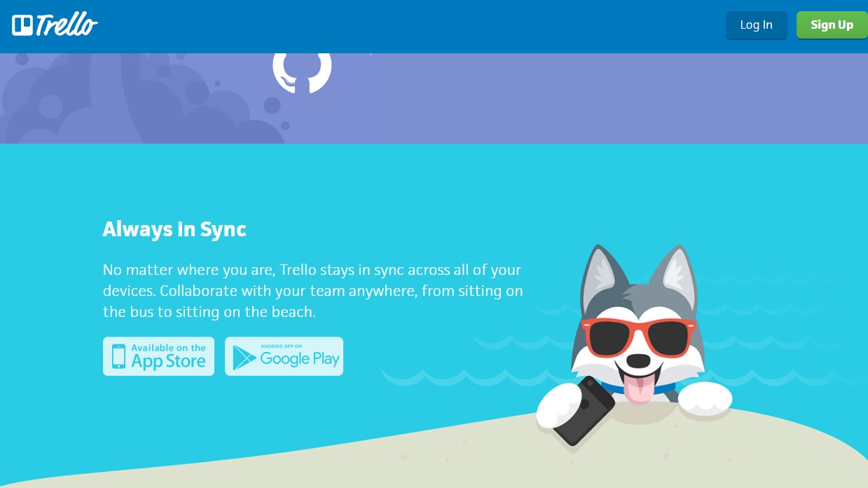The image size is (868, 488).
Task: Click the green Sign Up button
Action: [832, 25]
